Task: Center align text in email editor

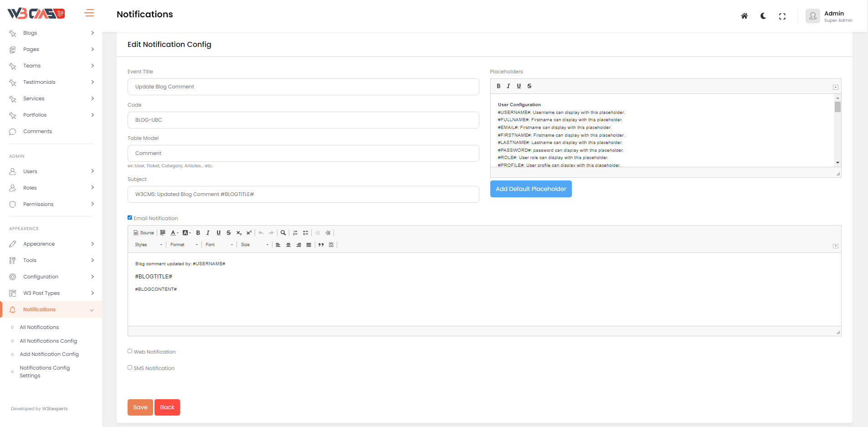Action: [288, 245]
